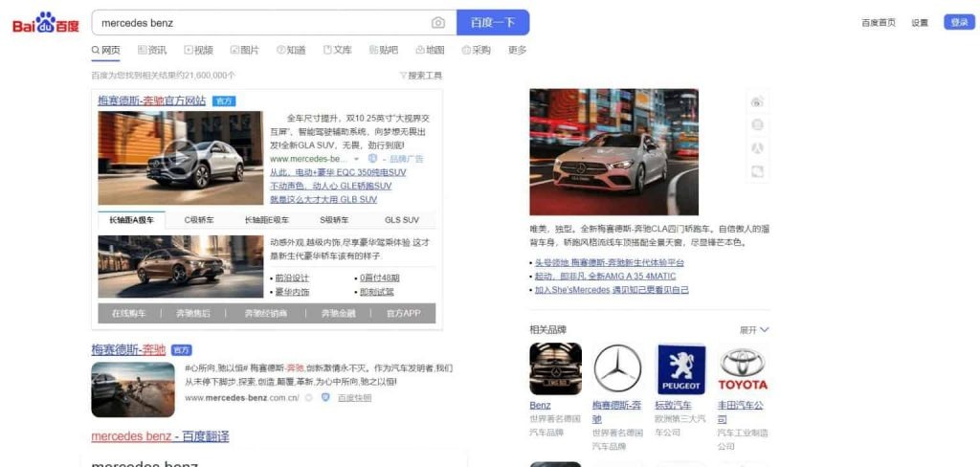Click the shield icon beside www.mercedes-be...
This screenshot has width=980, height=467.
click(372, 159)
